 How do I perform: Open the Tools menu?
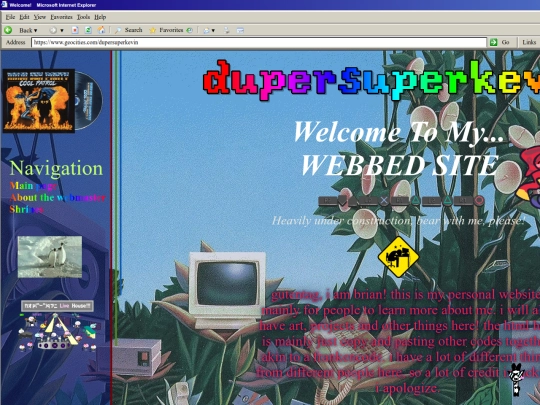83,17
